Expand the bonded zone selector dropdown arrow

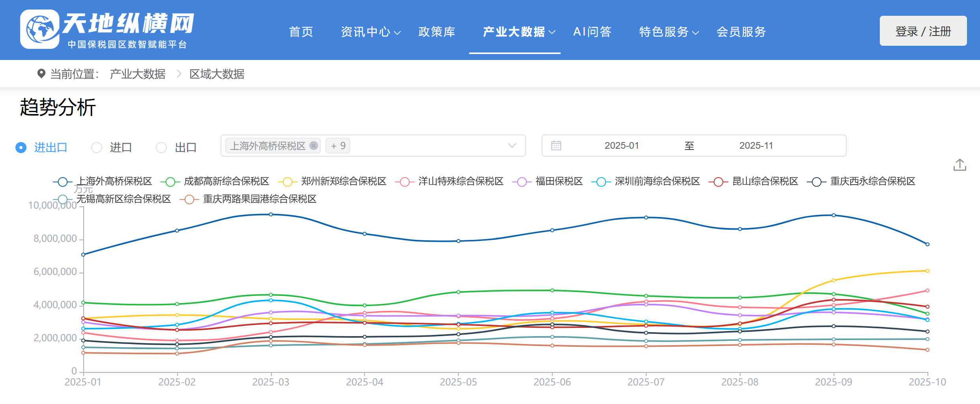pos(512,146)
